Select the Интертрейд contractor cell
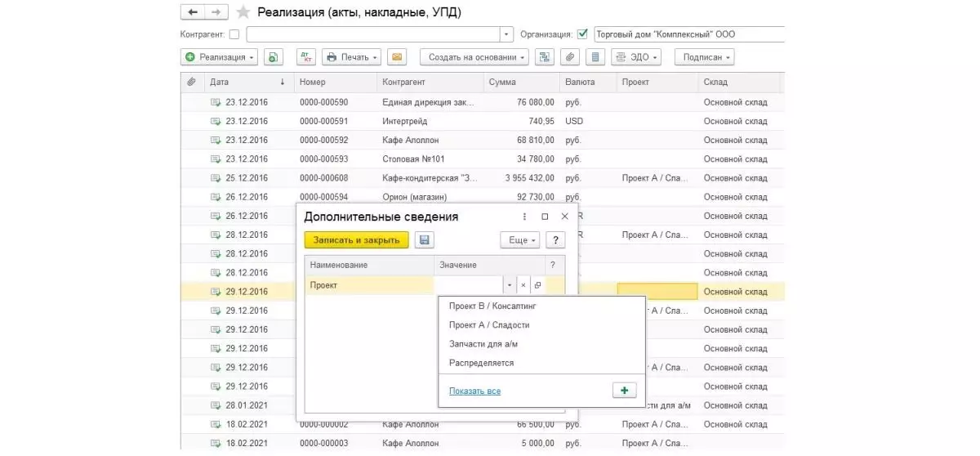 point(430,121)
